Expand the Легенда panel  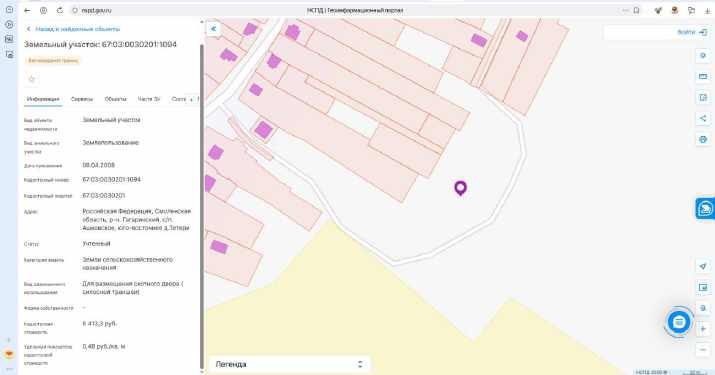pos(289,364)
